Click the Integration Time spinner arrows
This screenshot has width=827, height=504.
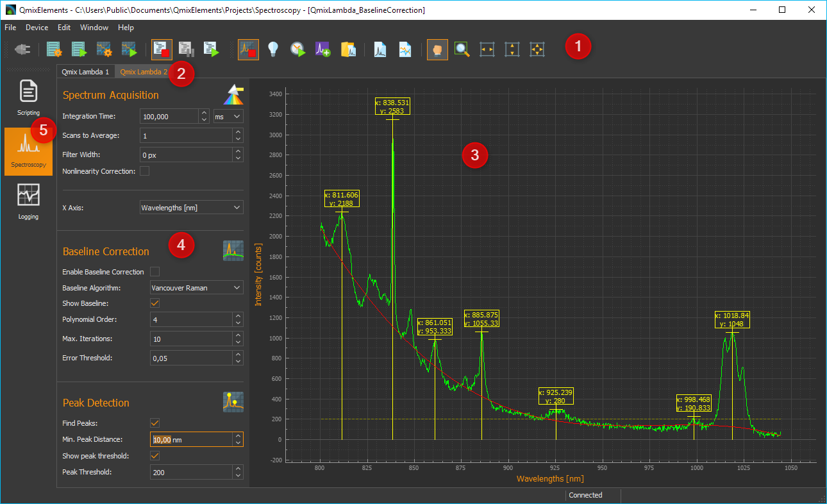pyautogui.click(x=205, y=116)
